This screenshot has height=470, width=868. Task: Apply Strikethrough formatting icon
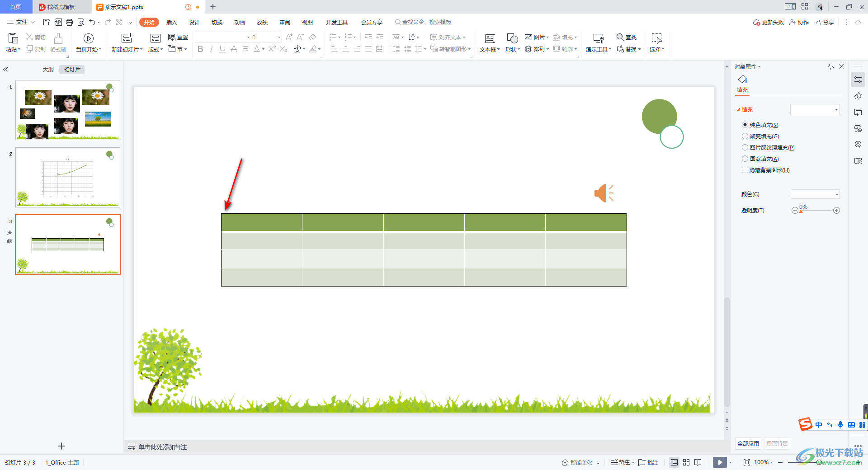[245, 49]
